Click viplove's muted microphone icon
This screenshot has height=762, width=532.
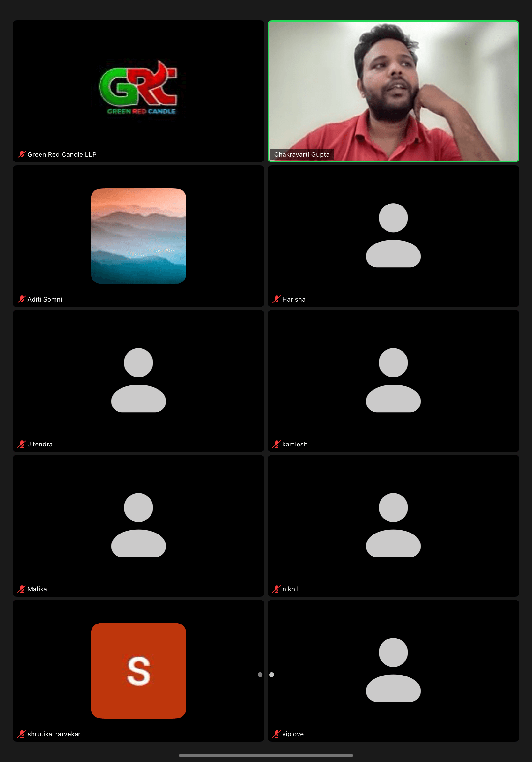(x=276, y=734)
